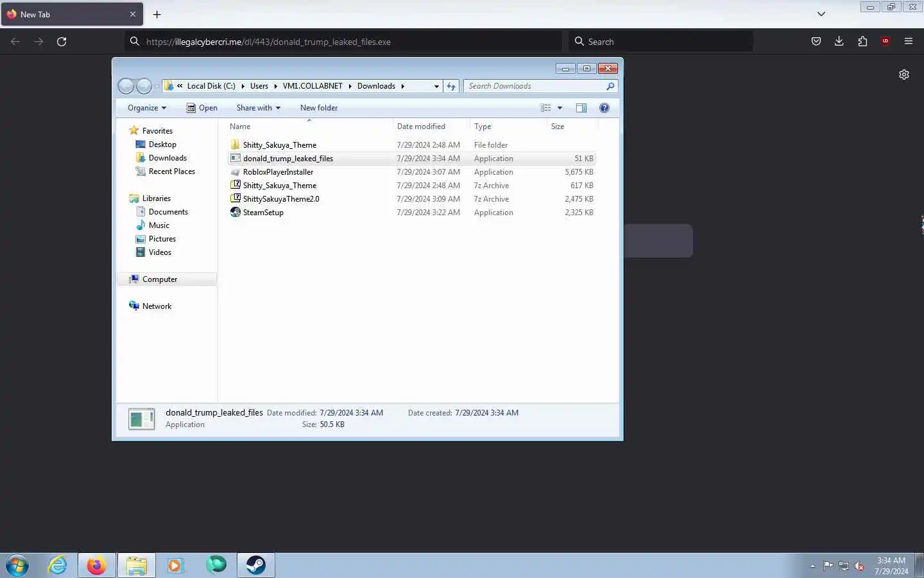Click the Firefox reload page icon
The image size is (924, 578).
[x=62, y=42]
